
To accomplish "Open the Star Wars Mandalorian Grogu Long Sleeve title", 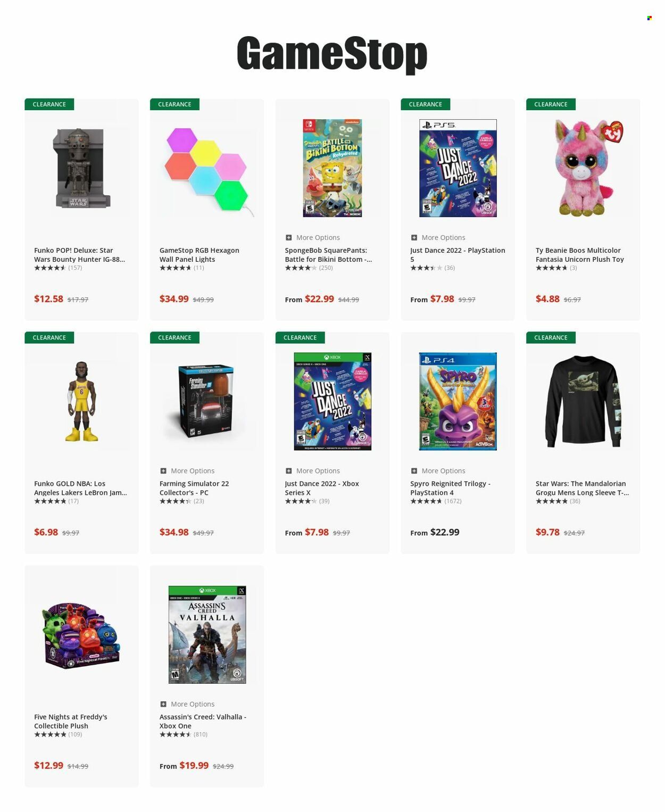I will (582, 488).
